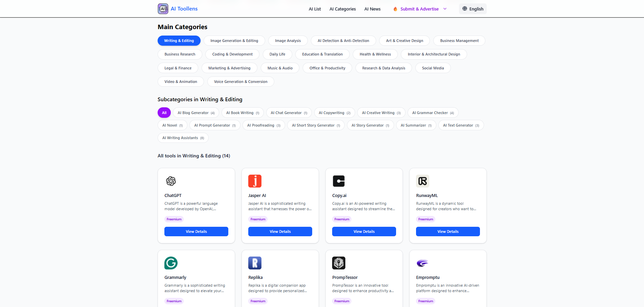Click the PrompTessor card title

(345, 278)
